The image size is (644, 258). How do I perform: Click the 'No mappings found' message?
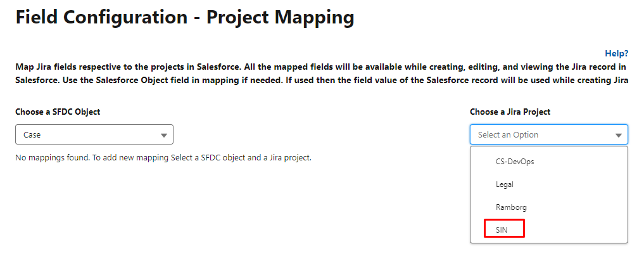[x=163, y=158]
